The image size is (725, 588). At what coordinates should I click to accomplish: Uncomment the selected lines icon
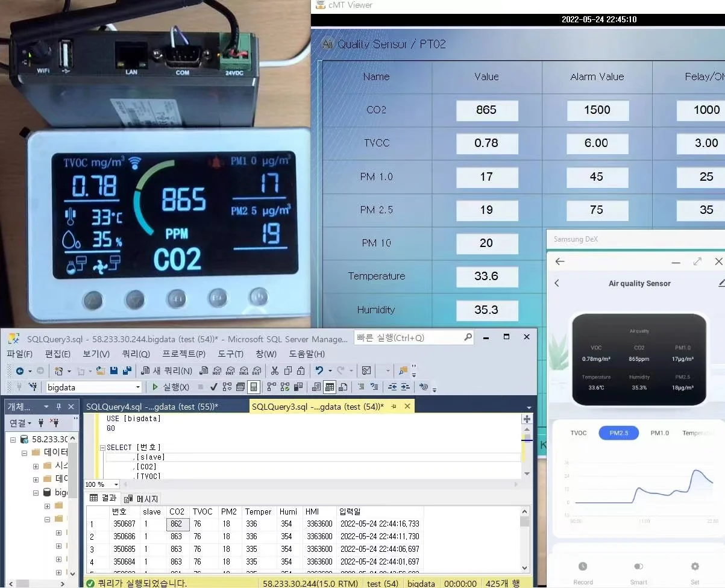(374, 387)
